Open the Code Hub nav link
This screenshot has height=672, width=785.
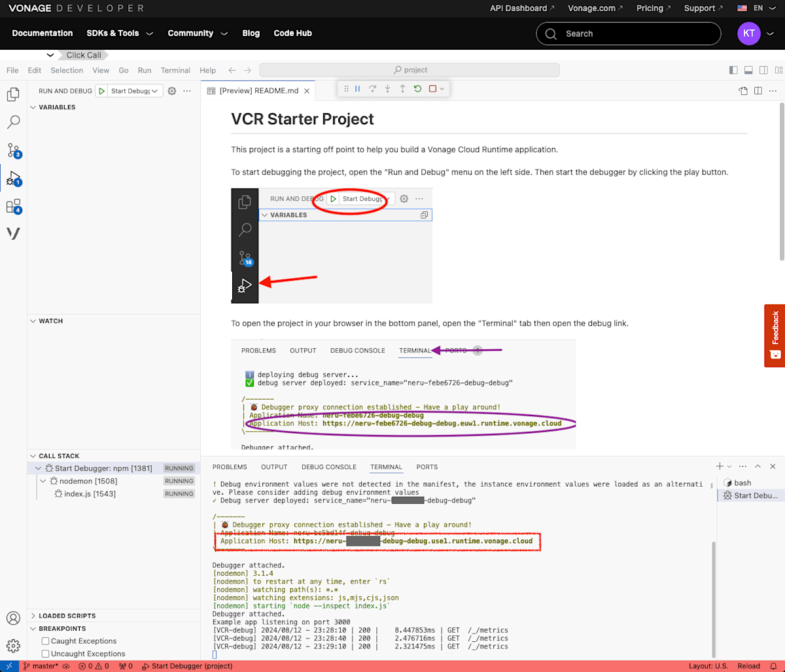point(292,33)
